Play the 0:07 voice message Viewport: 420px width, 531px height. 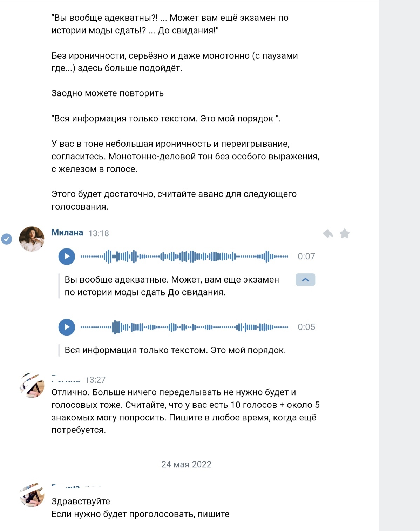pos(67,257)
